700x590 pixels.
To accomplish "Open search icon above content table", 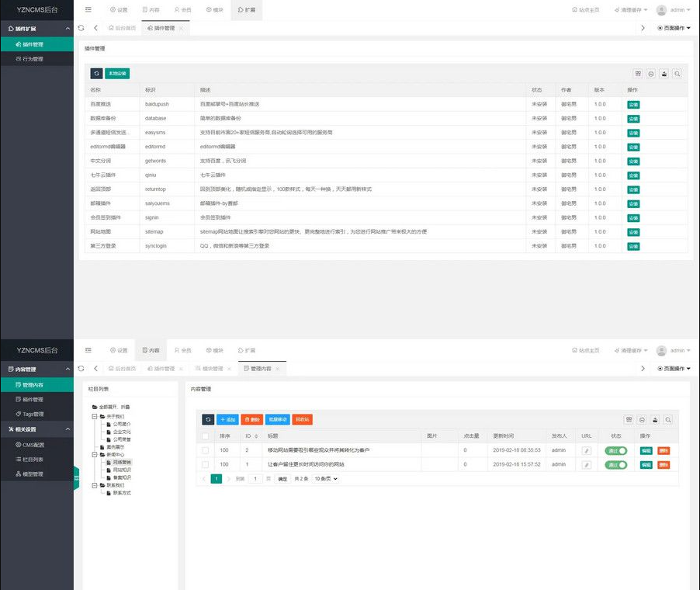I will click(668, 420).
